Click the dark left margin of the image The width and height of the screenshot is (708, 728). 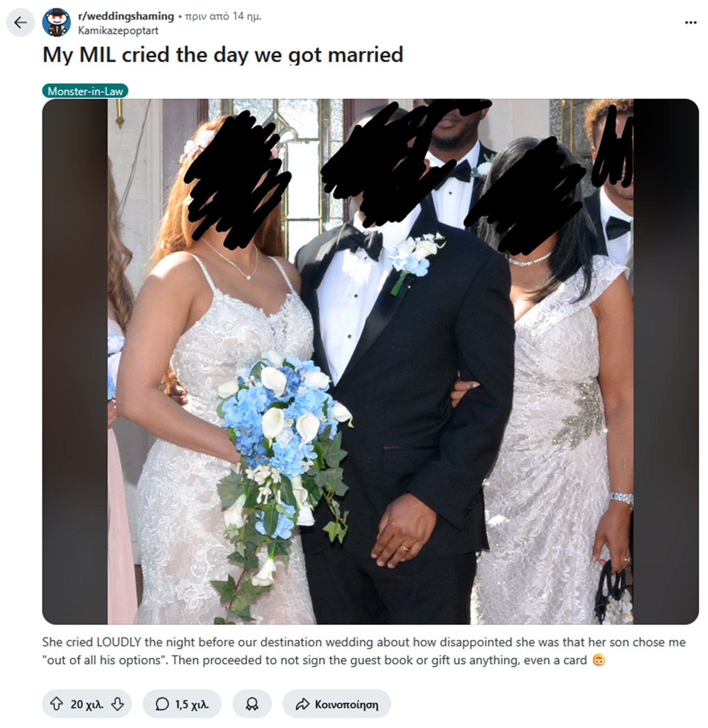point(75,361)
